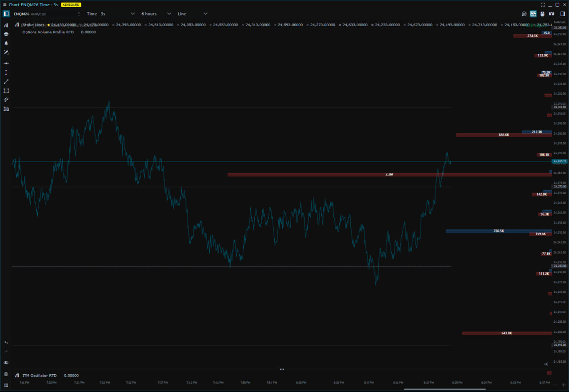The image size is (569, 392).
Task: Expand the Time - 3s aggregation dropdown
Action: 111,14
